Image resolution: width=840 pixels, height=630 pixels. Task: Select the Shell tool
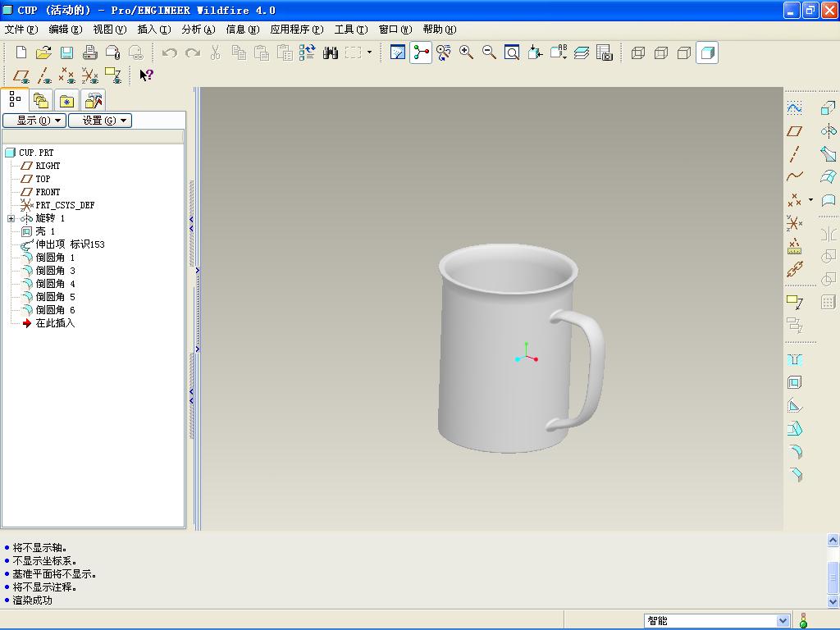coord(795,381)
